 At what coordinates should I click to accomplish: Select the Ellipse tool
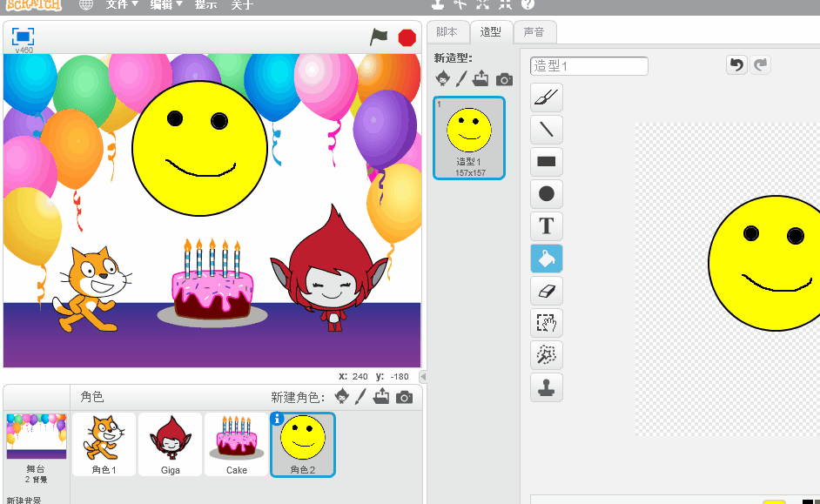[x=547, y=194]
